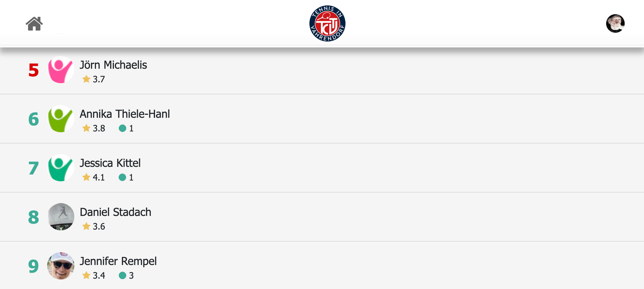644x289 pixels.
Task: Click the star beside rating 4.1
Action: [x=86, y=177]
